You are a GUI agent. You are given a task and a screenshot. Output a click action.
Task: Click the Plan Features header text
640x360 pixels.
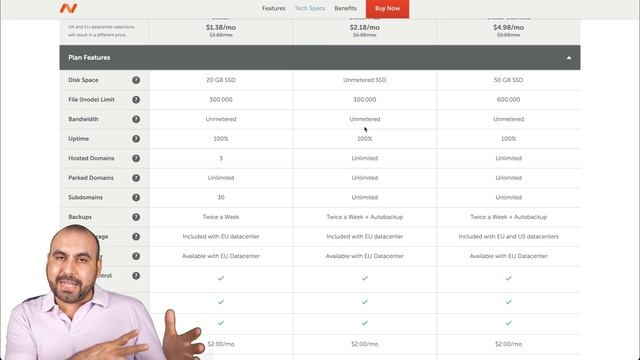(x=89, y=58)
